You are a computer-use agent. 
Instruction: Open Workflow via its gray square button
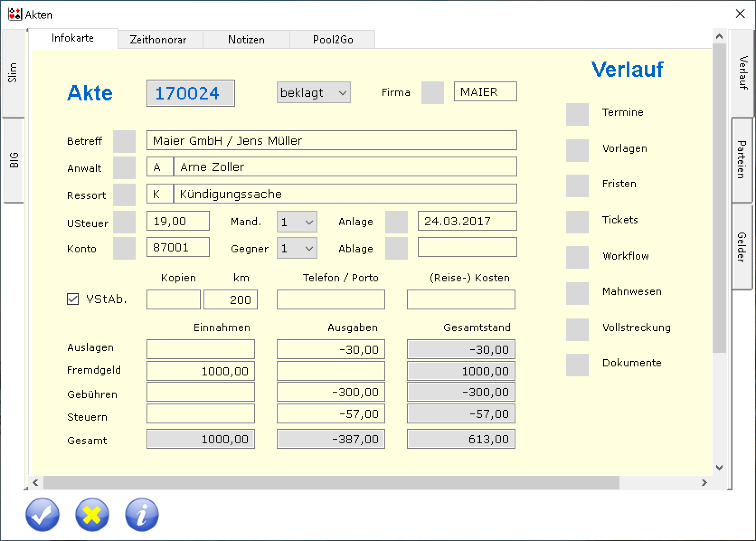(577, 257)
